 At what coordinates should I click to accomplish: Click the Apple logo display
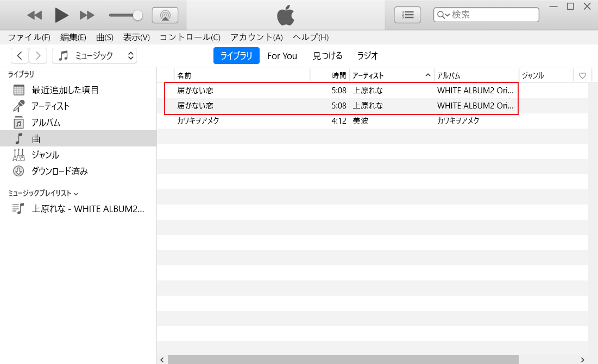286,15
